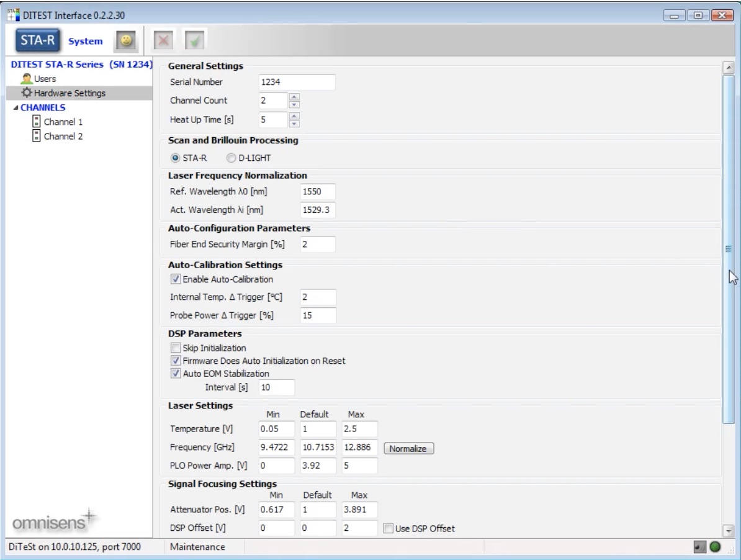This screenshot has height=560, width=741.
Task: Click the scrollbar down arrow
Action: [x=729, y=531]
